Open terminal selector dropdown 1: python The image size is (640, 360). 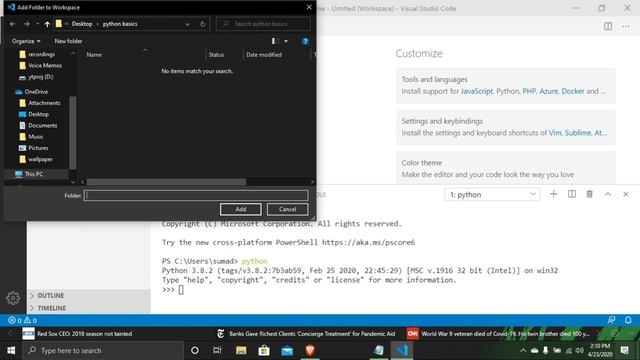pyautogui.click(x=492, y=195)
